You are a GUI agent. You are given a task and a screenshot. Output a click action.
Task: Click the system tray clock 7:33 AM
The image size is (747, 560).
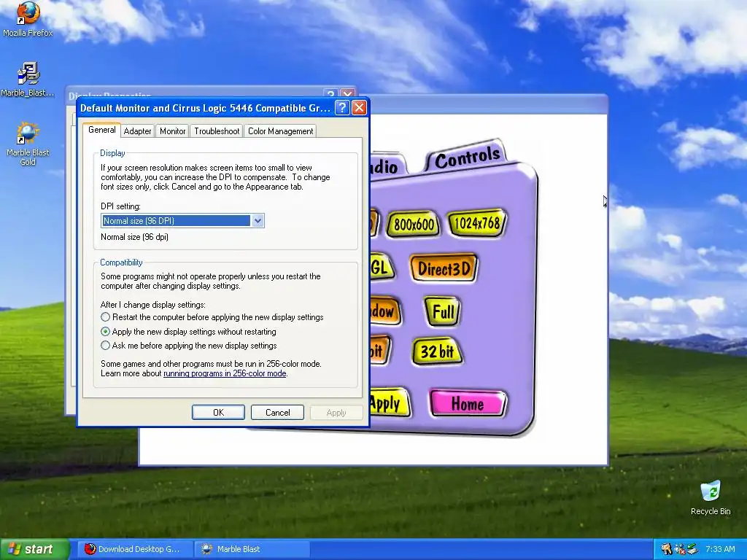click(x=720, y=549)
